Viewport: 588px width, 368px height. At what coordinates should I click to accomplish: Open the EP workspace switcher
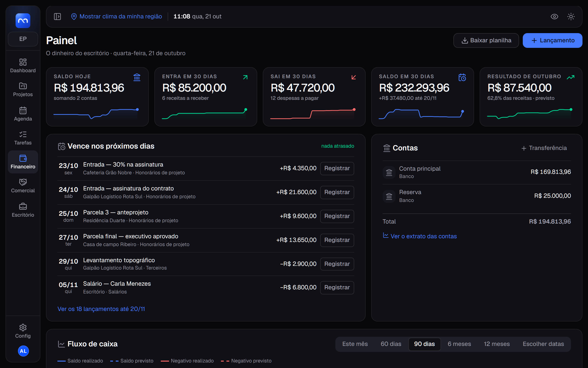(x=23, y=39)
